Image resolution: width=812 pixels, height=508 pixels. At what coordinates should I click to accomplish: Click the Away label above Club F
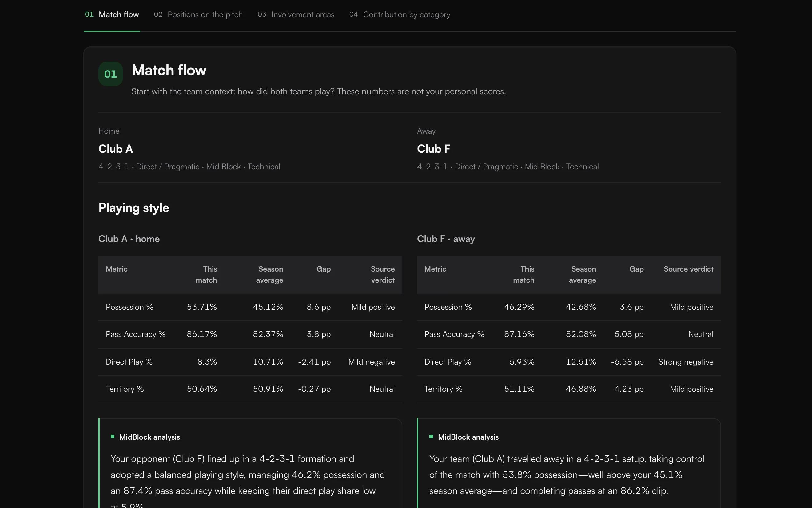point(426,131)
